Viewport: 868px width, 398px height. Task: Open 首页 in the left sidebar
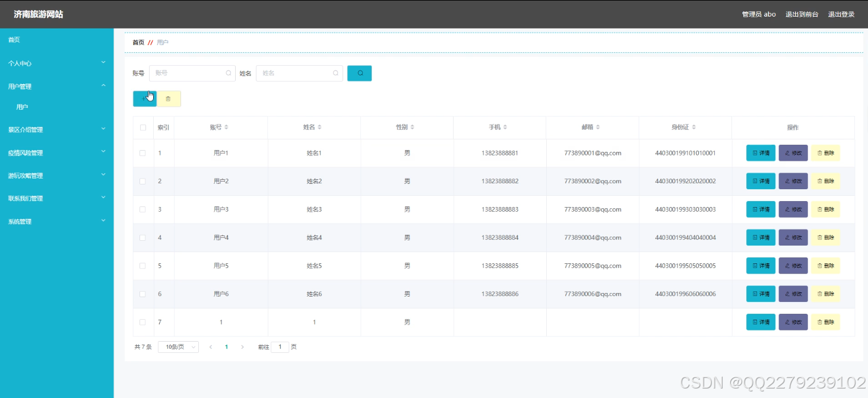coord(14,40)
